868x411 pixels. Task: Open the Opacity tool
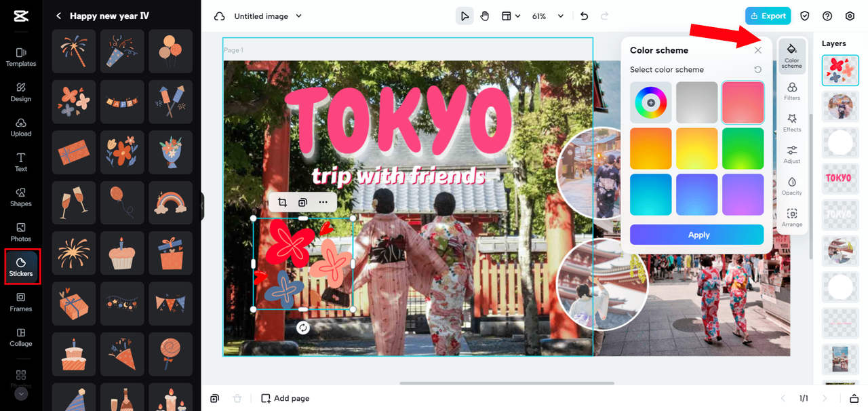tap(792, 187)
